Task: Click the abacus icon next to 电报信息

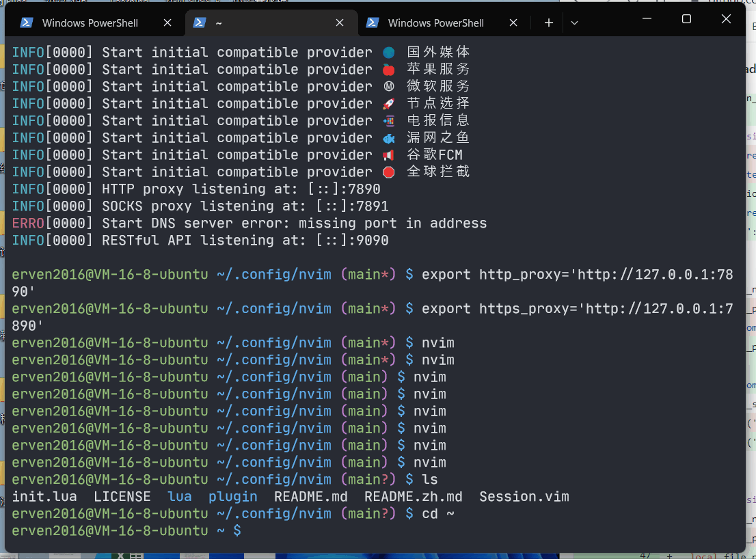Action: [x=388, y=120]
